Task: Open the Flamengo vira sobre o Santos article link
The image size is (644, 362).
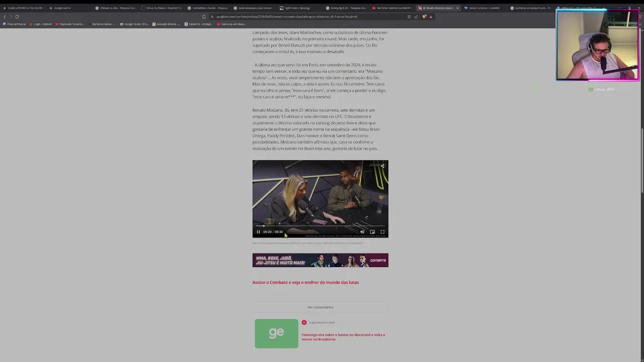Action: (x=343, y=337)
